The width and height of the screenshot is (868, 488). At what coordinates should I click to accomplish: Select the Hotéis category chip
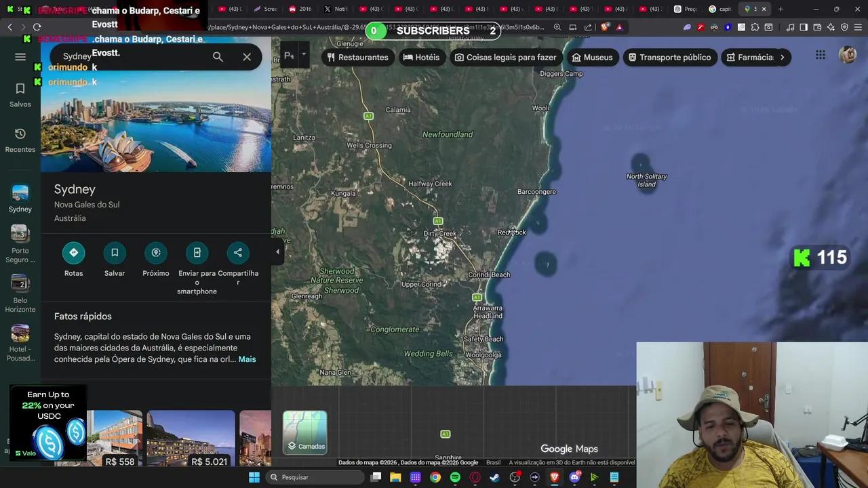point(421,57)
